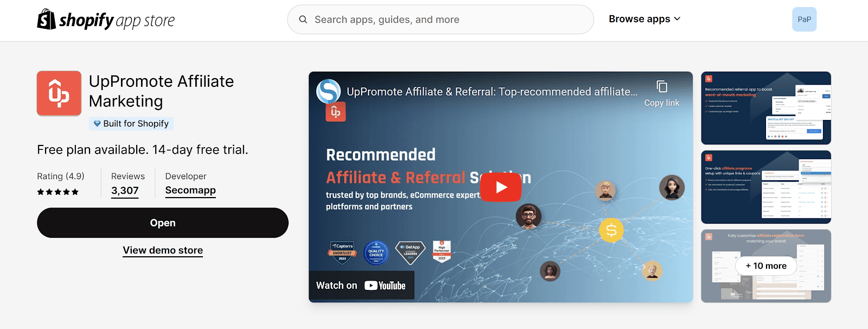This screenshot has width=868, height=329.
Task: Click the Browse apps chevron arrow
Action: click(677, 19)
